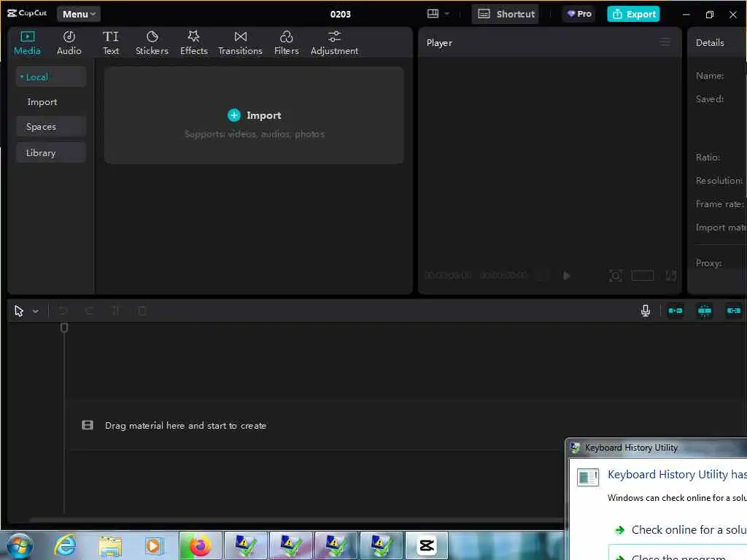Viewport: 747px width, 560px height.
Task: Open the Stickers tab
Action: (152, 43)
